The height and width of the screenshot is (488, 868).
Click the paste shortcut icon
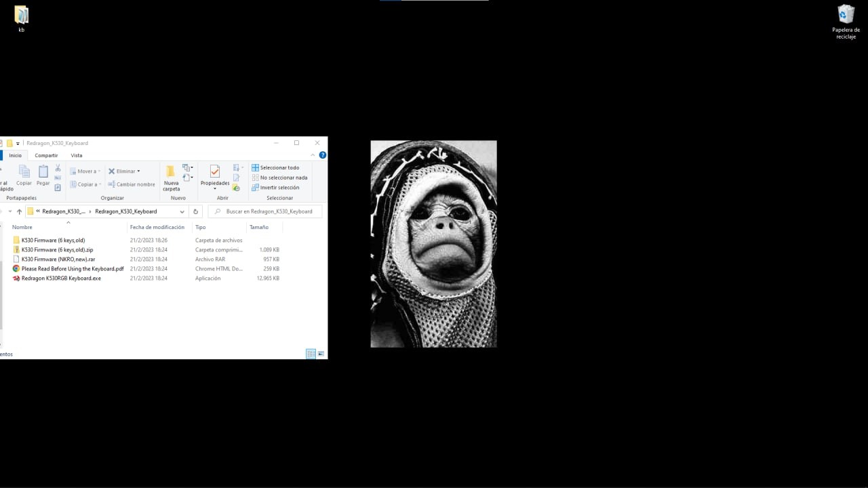click(58, 188)
